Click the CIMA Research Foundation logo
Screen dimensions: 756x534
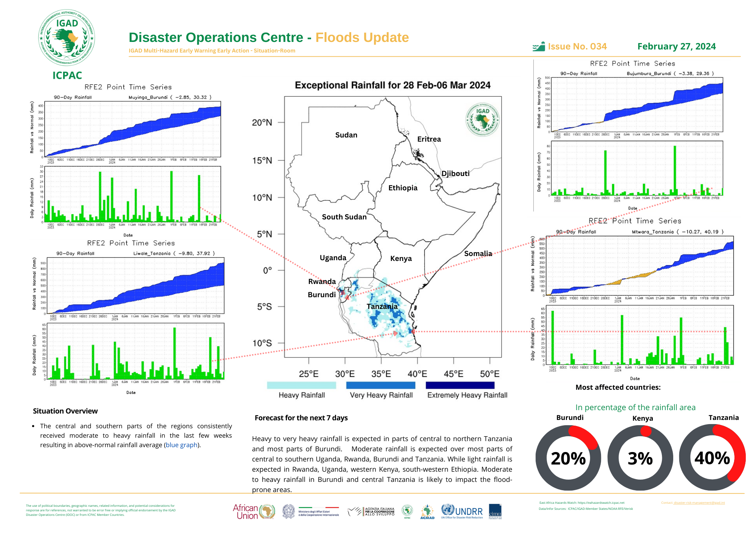(495, 511)
